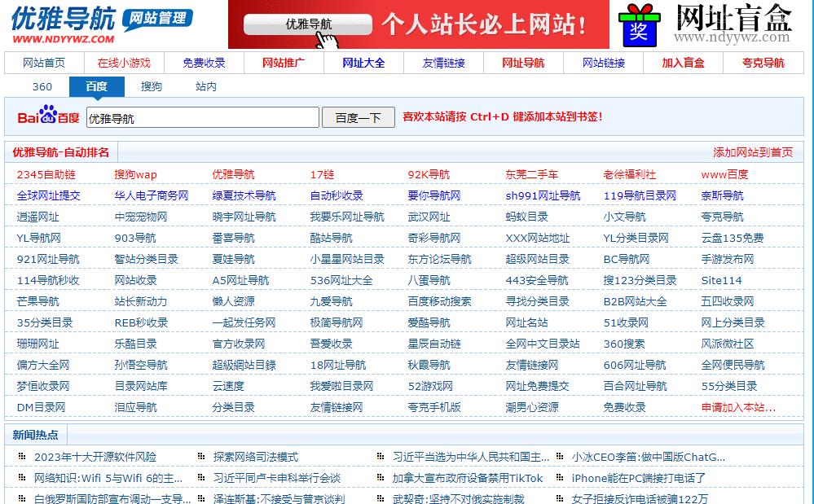Click the 百度一下 search button

point(359,117)
